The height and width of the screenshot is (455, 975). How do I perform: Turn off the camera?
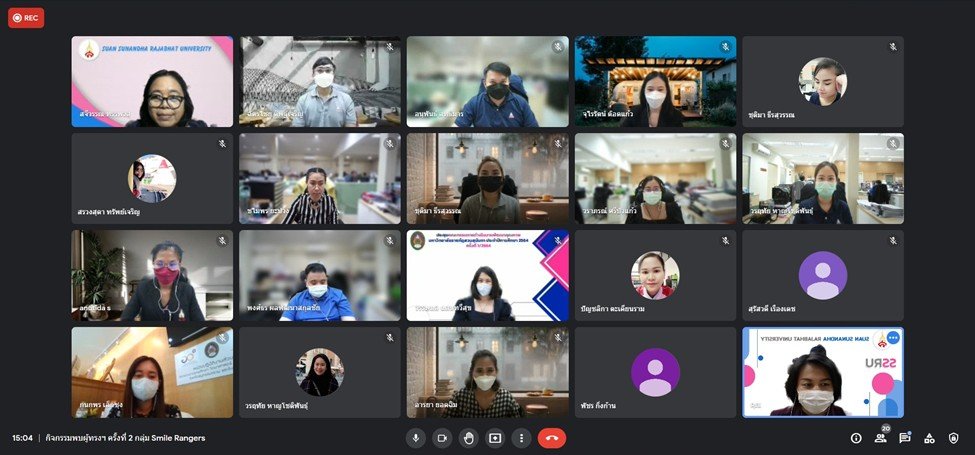coord(441,438)
